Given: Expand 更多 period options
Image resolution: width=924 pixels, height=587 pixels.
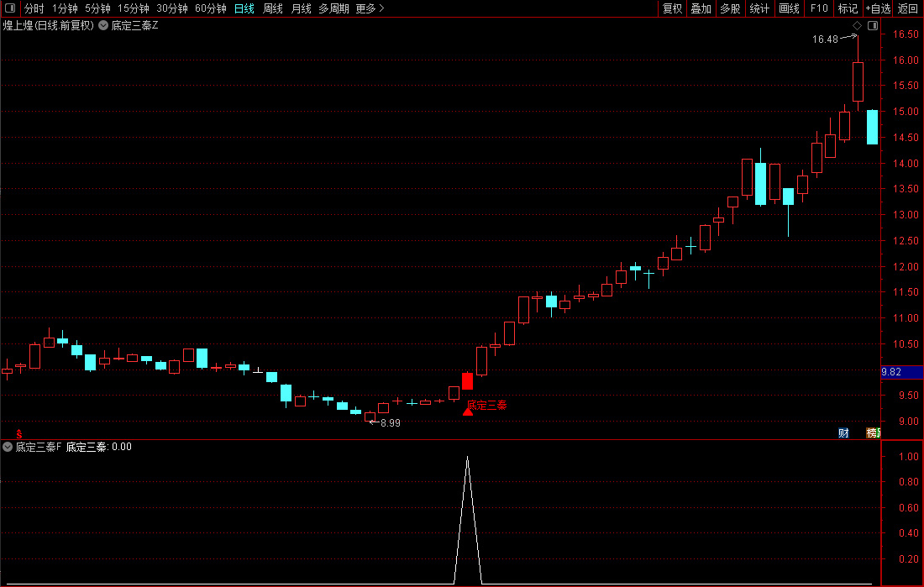Looking at the screenshot, I should 370,8.
